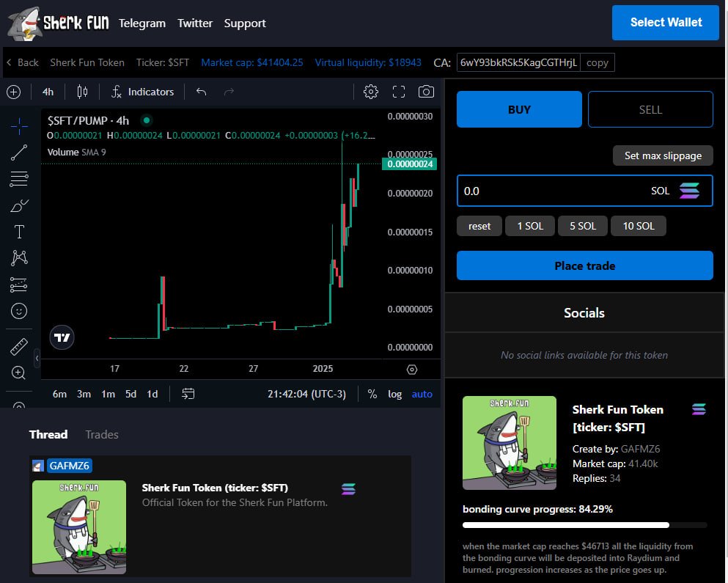Select the Fib retracement tool
728x583 pixels.
[x=19, y=179]
